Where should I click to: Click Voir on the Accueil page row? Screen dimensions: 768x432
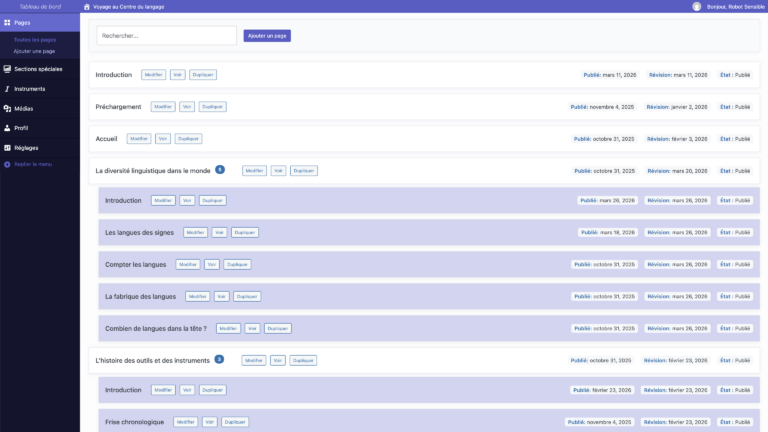point(163,139)
